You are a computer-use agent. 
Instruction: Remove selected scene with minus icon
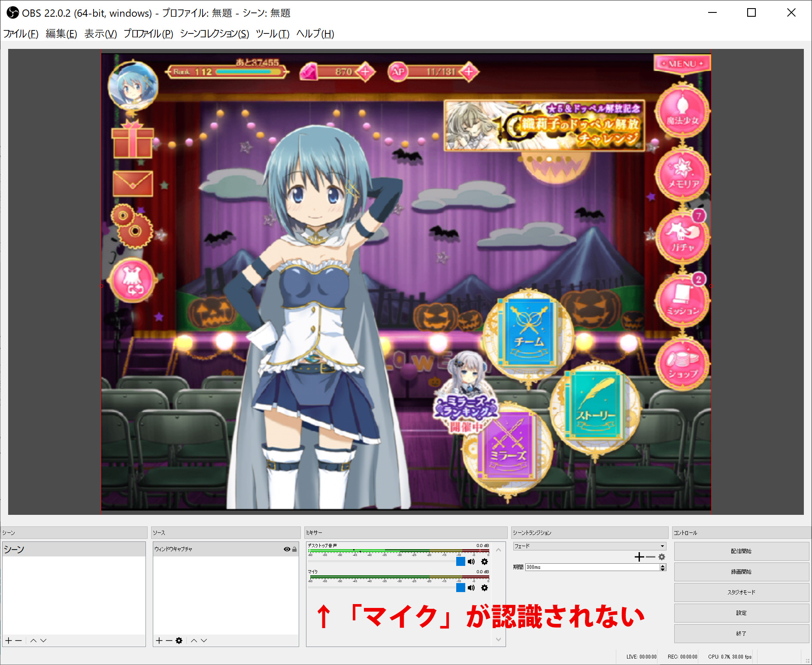point(18,641)
